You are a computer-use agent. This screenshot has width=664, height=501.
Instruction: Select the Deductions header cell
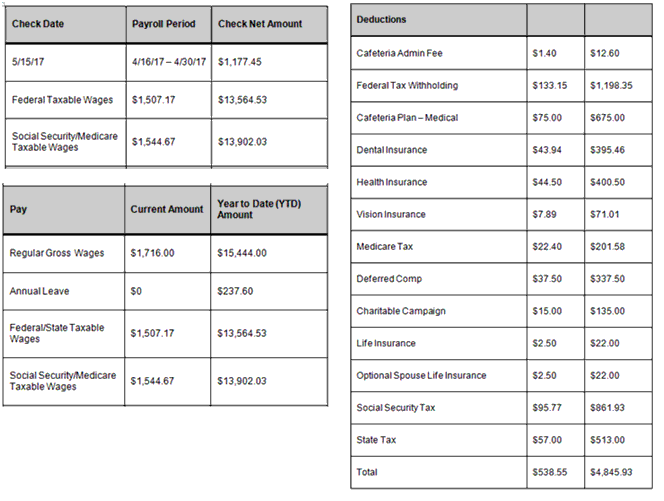point(439,20)
